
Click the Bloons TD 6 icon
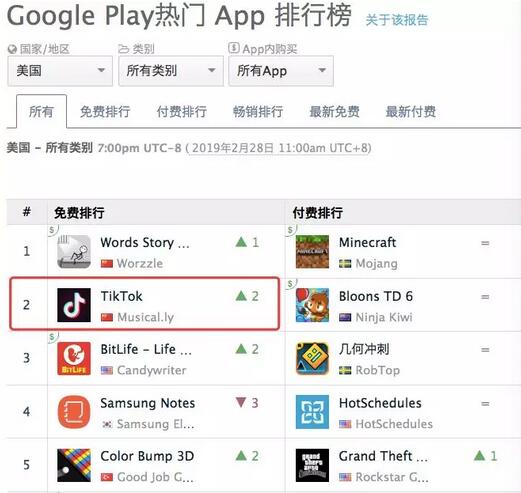tap(312, 305)
